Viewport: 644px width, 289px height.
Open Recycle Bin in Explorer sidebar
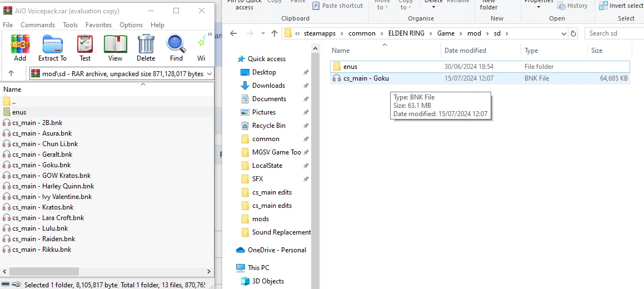[263, 126]
